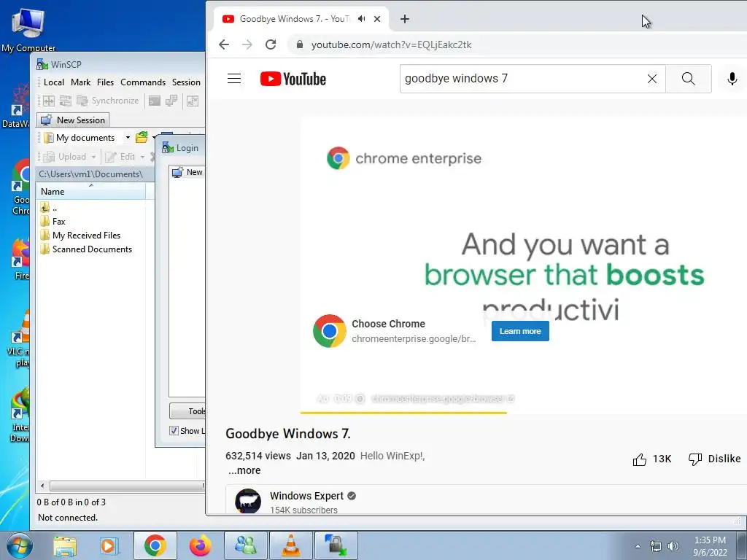Expand the Edit dropdown arrow in WinSCP
Screen dimensions: 747x560
click(142, 157)
